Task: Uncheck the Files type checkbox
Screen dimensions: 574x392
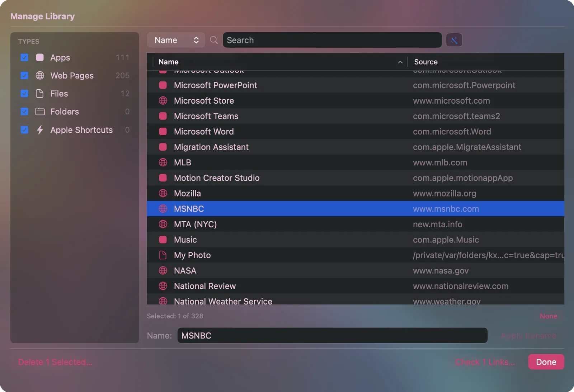Action: click(24, 94)
